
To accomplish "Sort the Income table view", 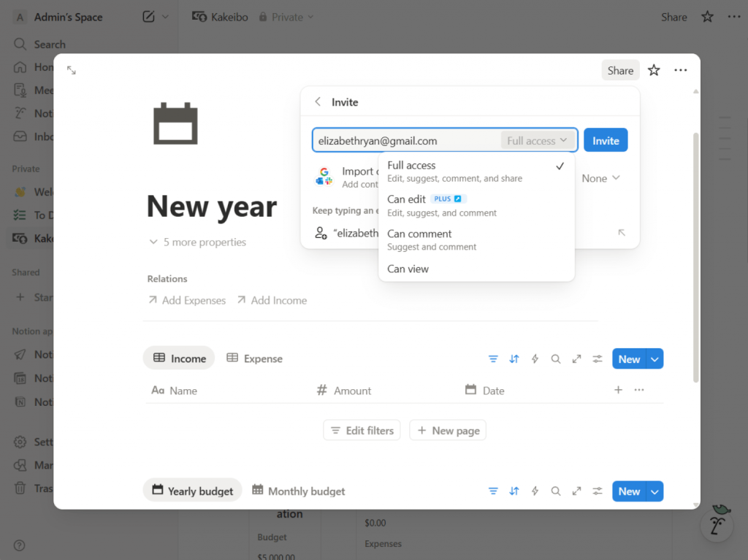I will [x=514, y=358].
